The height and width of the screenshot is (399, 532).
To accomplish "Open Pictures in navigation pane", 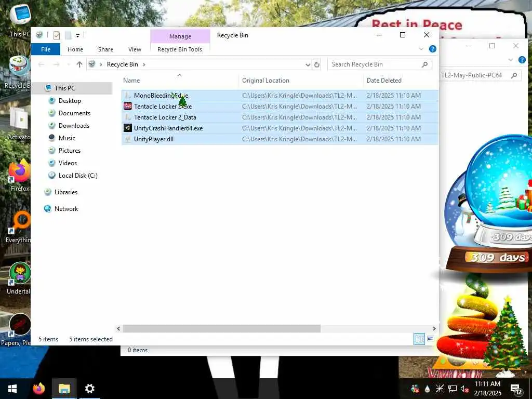I will [70, 151].
